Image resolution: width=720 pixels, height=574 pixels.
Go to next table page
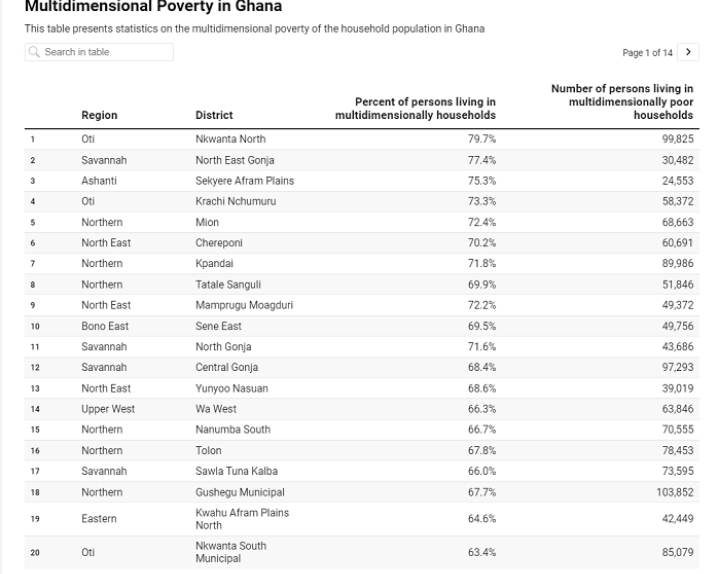[x=690, y=52]
